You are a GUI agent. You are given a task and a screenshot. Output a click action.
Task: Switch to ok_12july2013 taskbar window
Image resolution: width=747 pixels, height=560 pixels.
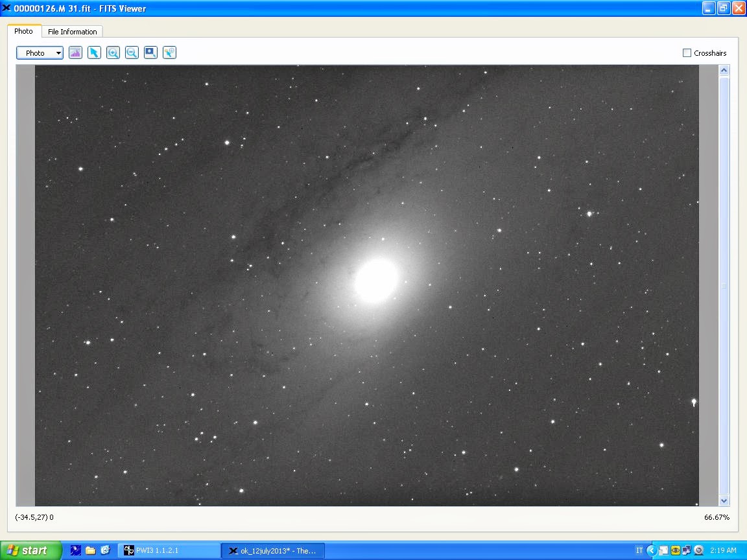pyautogui.click(x=272, y=550)
